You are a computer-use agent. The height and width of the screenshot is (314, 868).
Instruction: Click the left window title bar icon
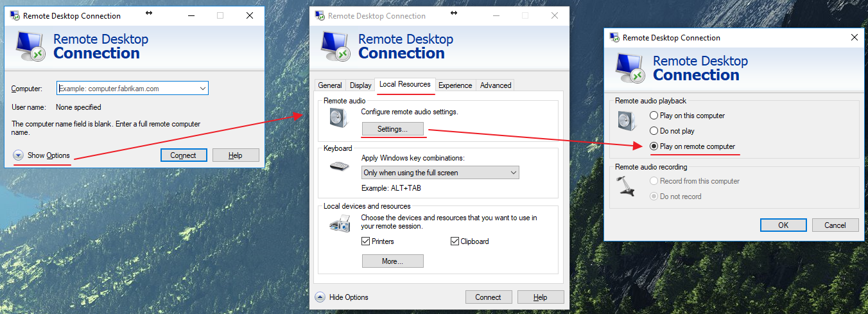14,15
